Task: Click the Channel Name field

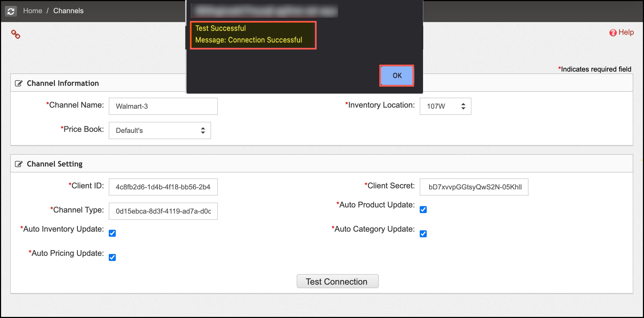Action: pos(163,106)
